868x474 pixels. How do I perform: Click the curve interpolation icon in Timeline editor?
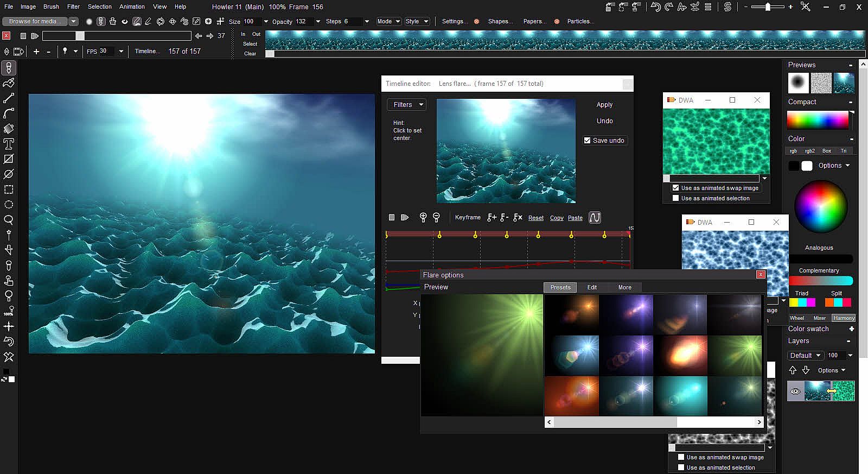pos(595,218)
